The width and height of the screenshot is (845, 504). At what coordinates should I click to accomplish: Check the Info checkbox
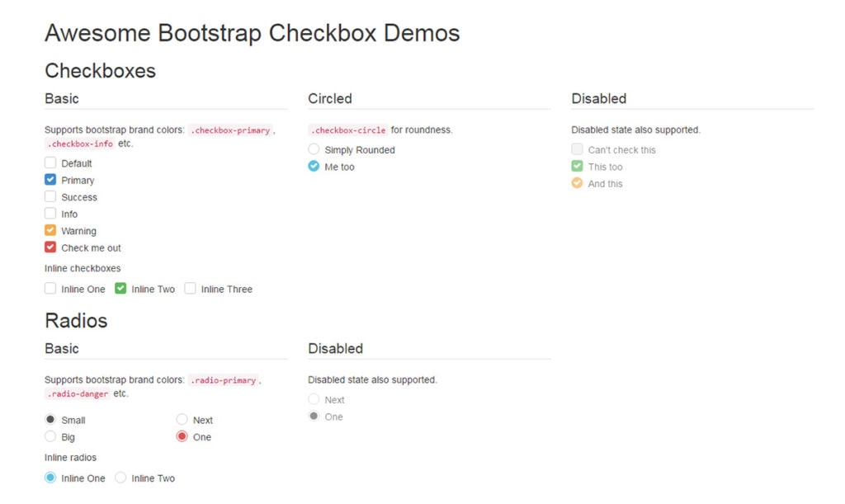[x=50, y=214]
